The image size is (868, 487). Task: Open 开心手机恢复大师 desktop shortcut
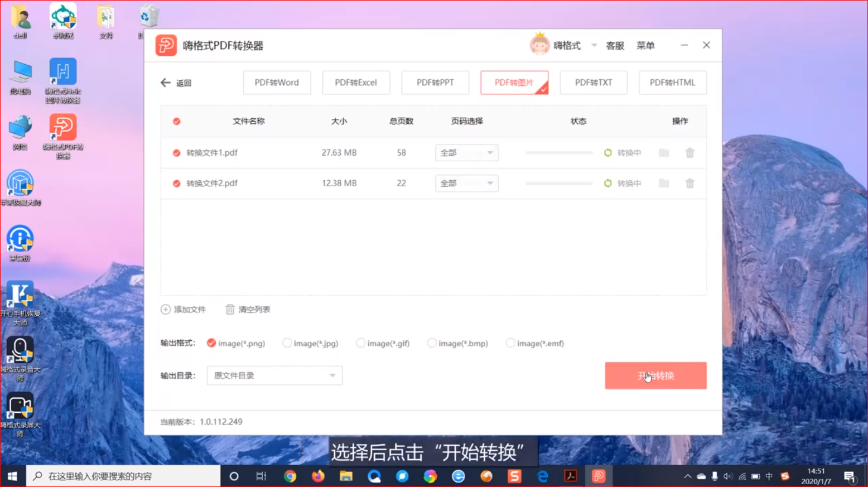point(20,303)
